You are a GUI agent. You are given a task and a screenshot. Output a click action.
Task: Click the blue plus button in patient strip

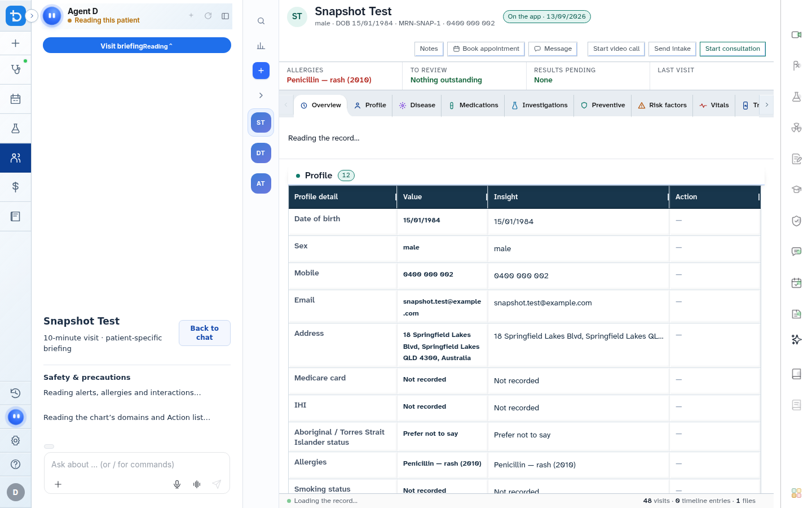point(261,71)
